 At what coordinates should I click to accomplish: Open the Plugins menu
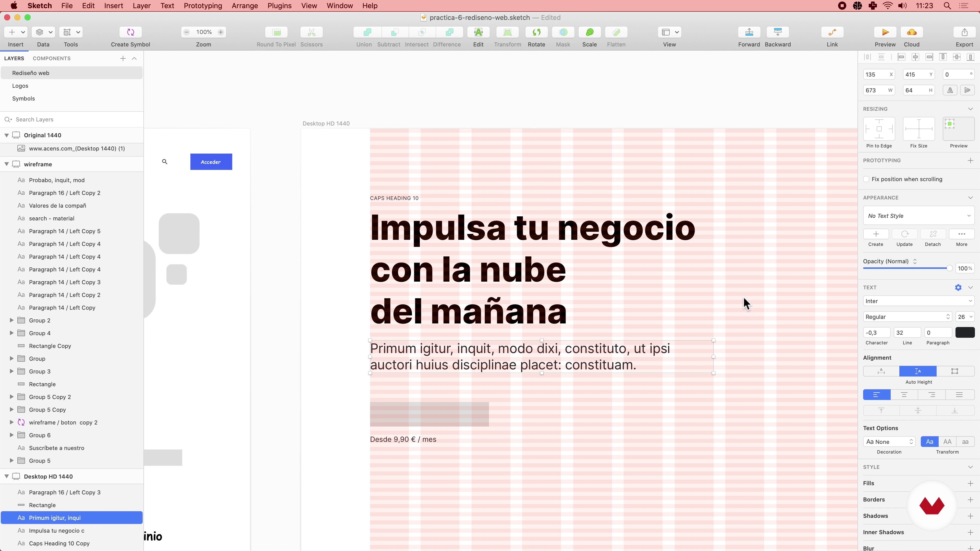coord(279,6)
